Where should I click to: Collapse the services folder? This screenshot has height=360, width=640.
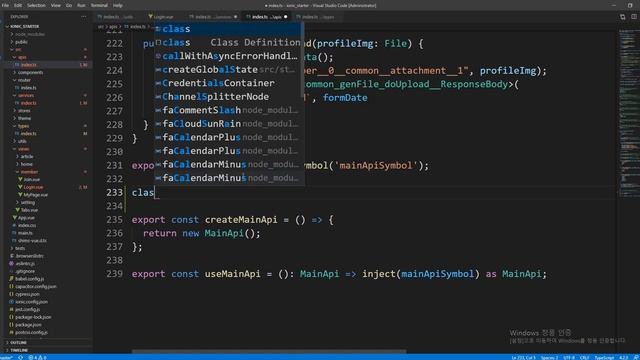coord(26,95)
